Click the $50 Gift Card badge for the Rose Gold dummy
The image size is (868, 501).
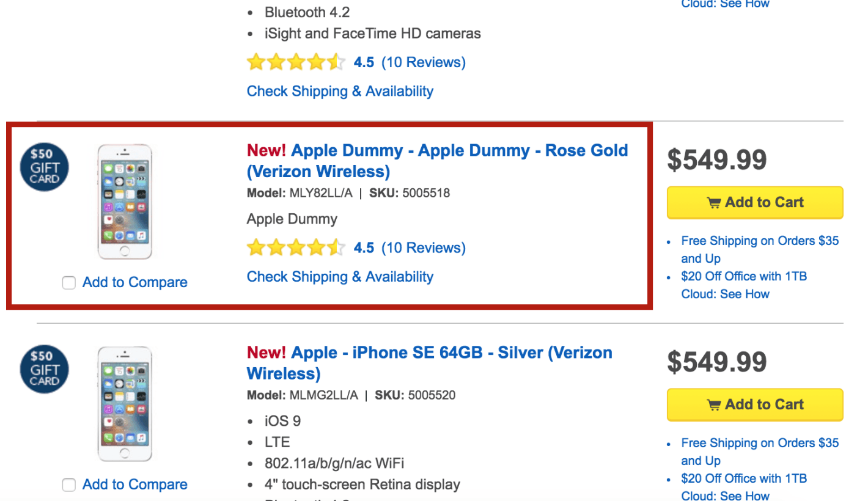click(44, 167)
